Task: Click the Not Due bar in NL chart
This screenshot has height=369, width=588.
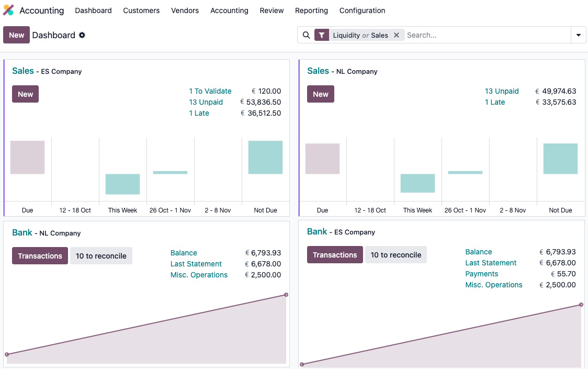Action: coord(560,159)
